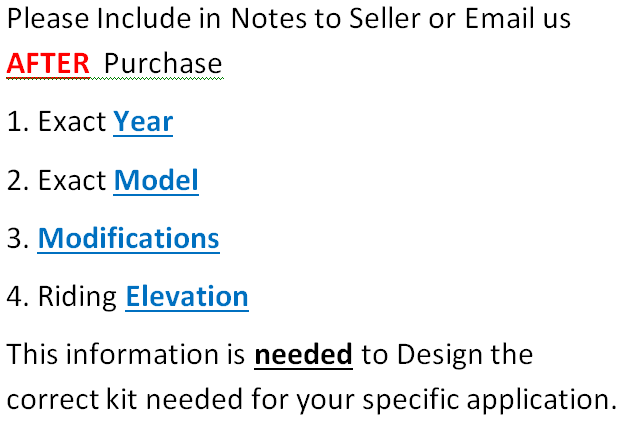638x435 pixels.
Task: Click the word "Exact" before Model
Action: pos(72,180)
